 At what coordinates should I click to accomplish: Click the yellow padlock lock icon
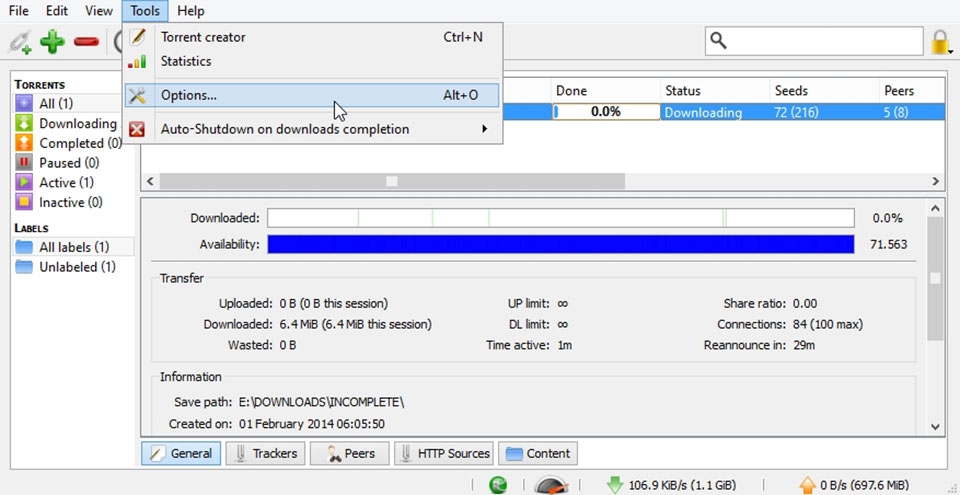pyautogui.click(x=940, y=42)
